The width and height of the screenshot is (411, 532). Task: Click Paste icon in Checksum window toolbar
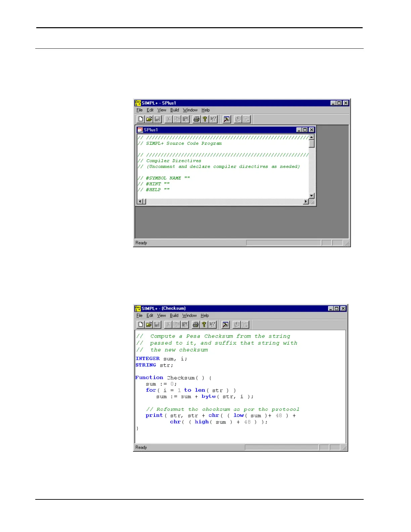185,324
